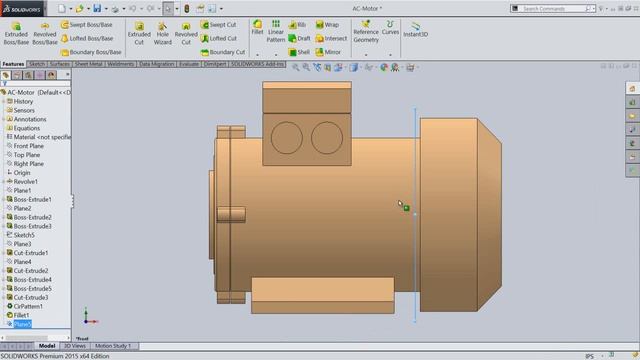640x360 pixels.
Task: Click Zoom to Fit in view toolbar
Action: [296, 68]
